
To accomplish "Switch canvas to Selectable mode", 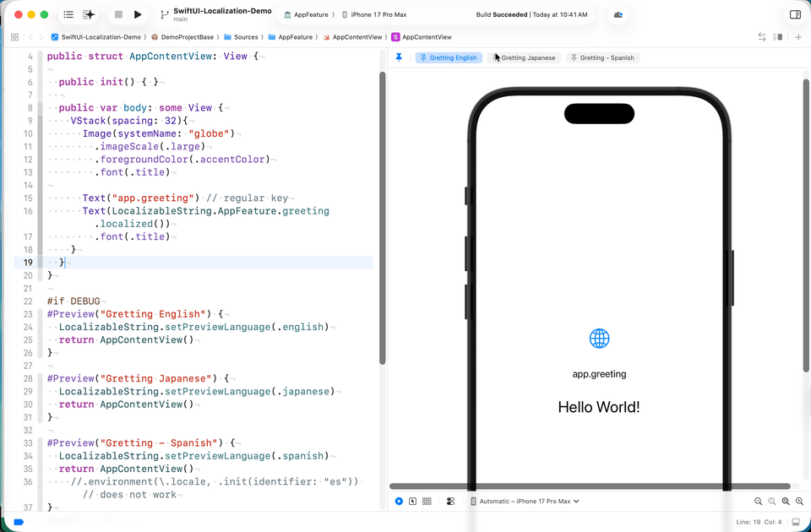I will click(412, 502).
